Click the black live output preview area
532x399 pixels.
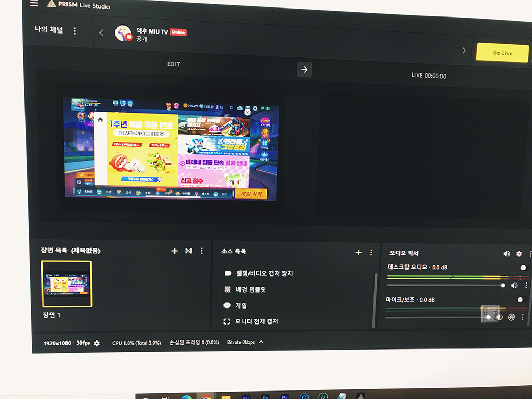click(x=421, y=155)
